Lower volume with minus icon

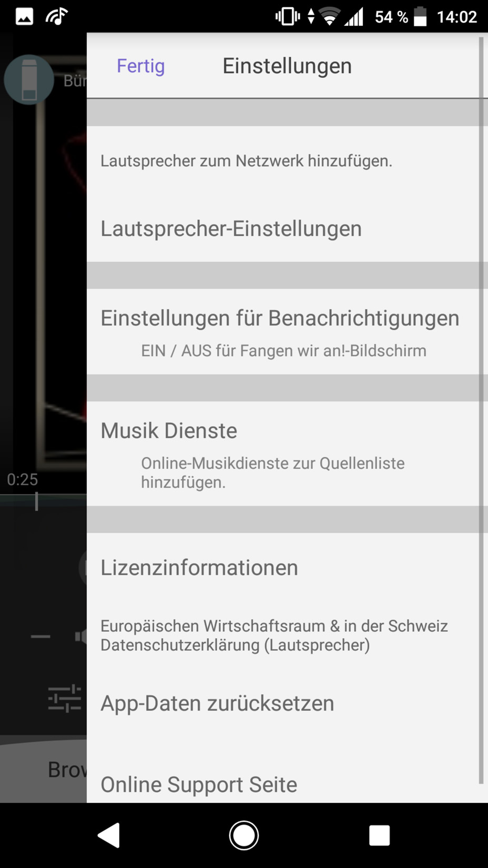(40, 637)
